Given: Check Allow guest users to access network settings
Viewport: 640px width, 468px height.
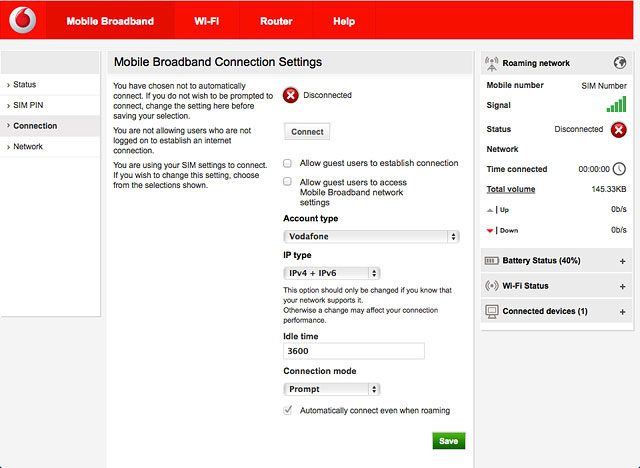Looking at the screenshot, I should click(287, 182).
